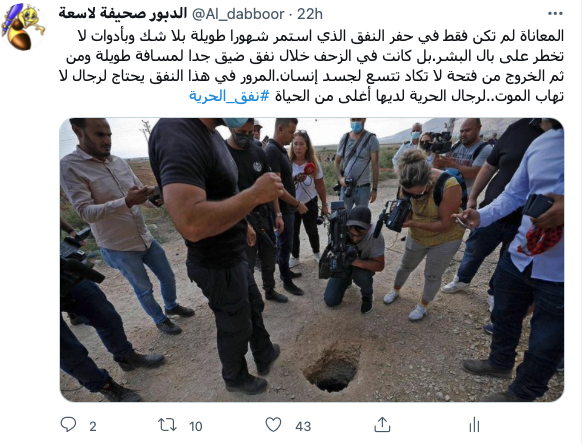583x444 pixels.
Task: Follow the #نفق_الحرية hashtag link
Action: (x=229, y=96)
